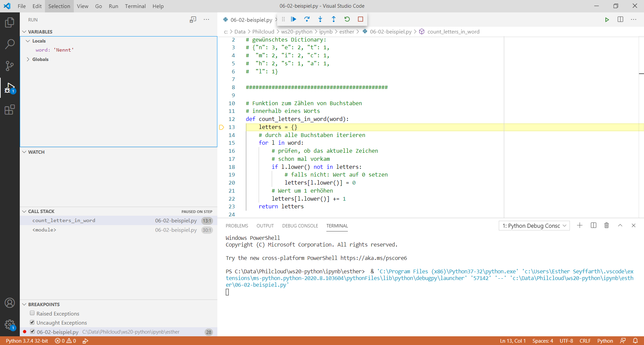Close the bottom panel
644x345 pixels.
(634, 225)
